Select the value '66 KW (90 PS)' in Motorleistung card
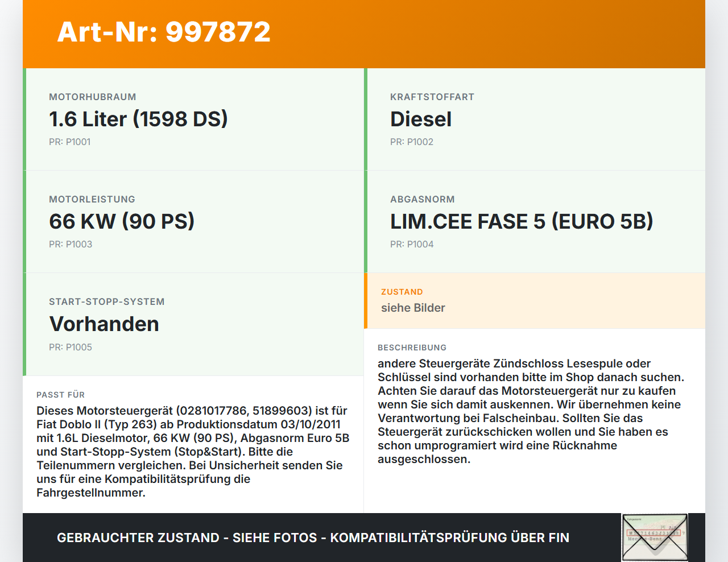Viewport: 728px width, 562px height. coord(122,221)
